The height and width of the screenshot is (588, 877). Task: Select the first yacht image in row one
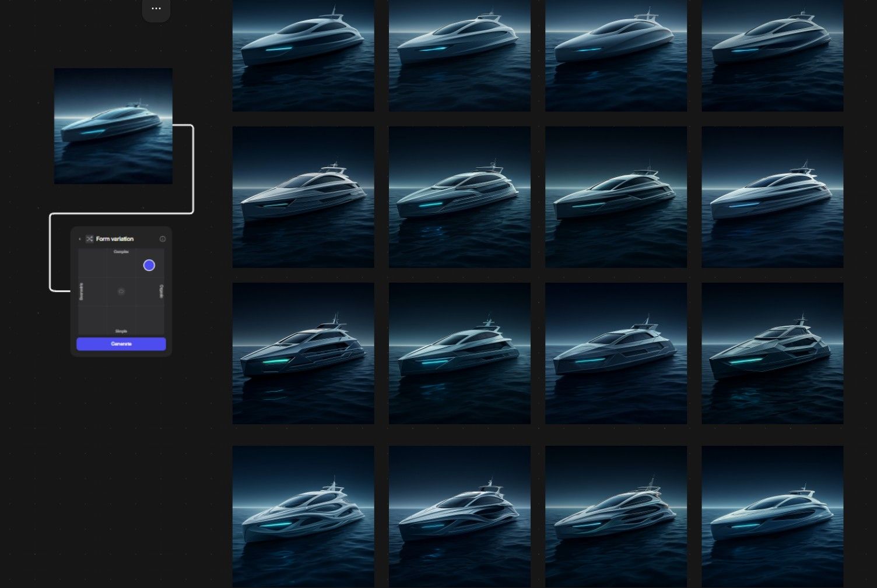click(303, 55)
